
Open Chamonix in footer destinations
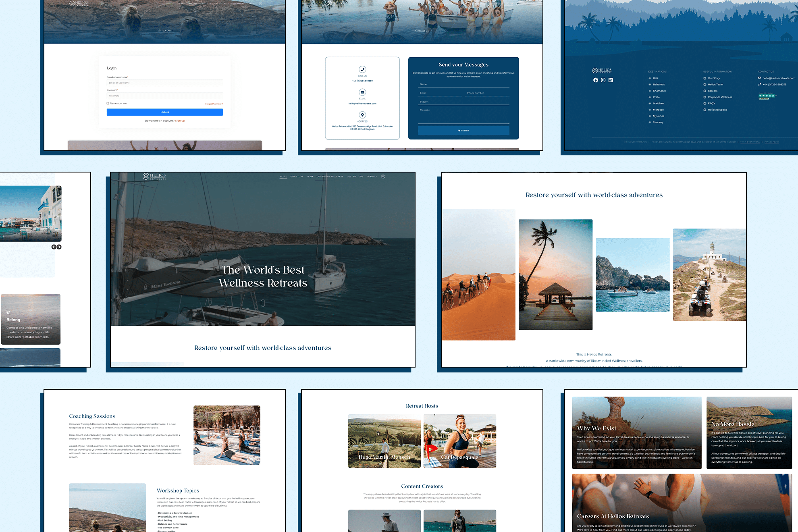[659, 91]
